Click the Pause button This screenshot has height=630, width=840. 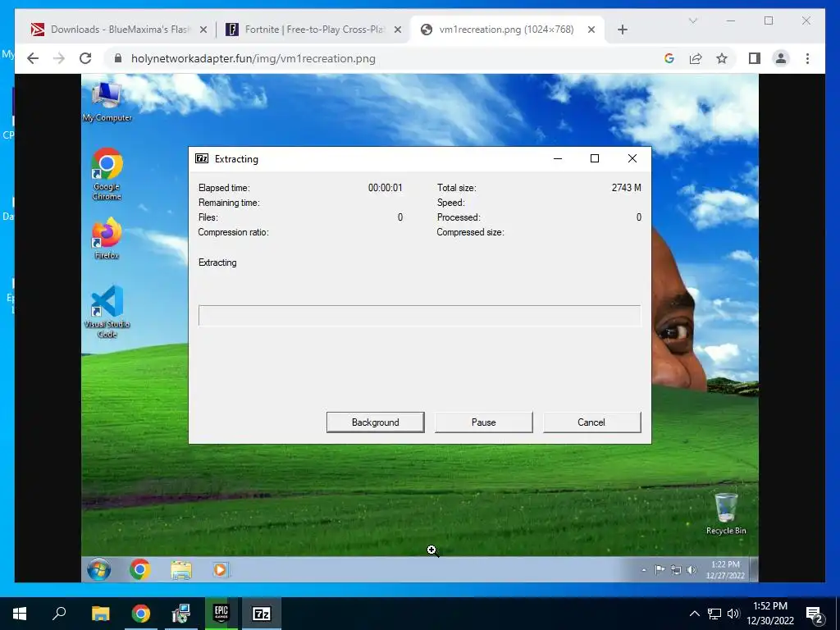pos(483,422)
